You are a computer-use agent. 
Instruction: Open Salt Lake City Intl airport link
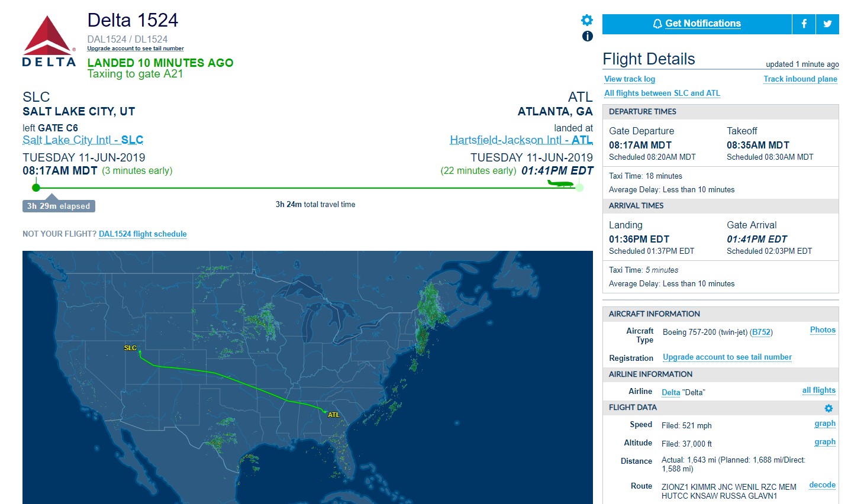83,140
